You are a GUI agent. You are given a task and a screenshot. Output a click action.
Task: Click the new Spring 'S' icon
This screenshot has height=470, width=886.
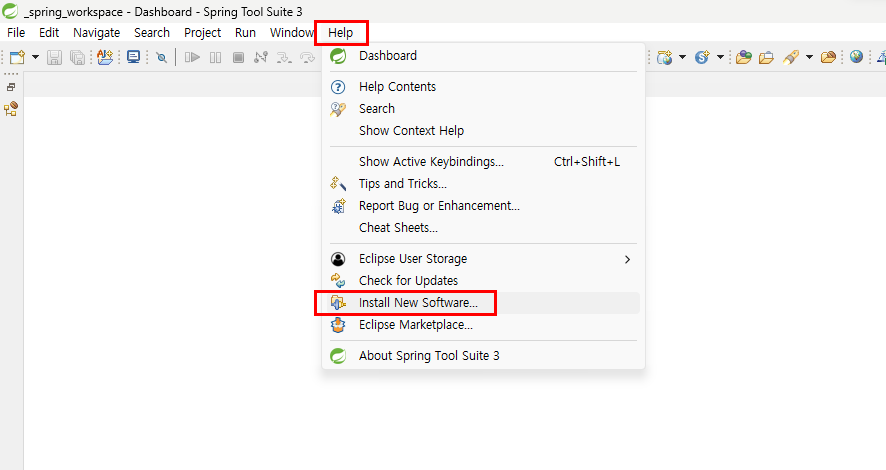[x=702, y=57]
